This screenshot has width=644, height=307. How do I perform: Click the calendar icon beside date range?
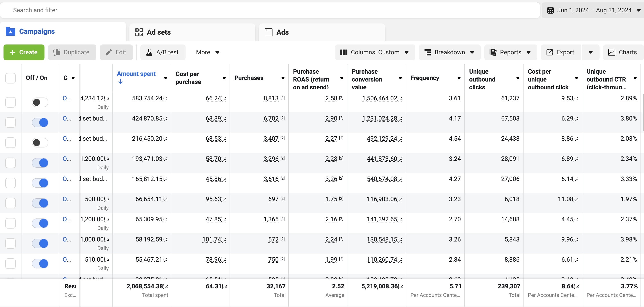click(x=550, y=10)
